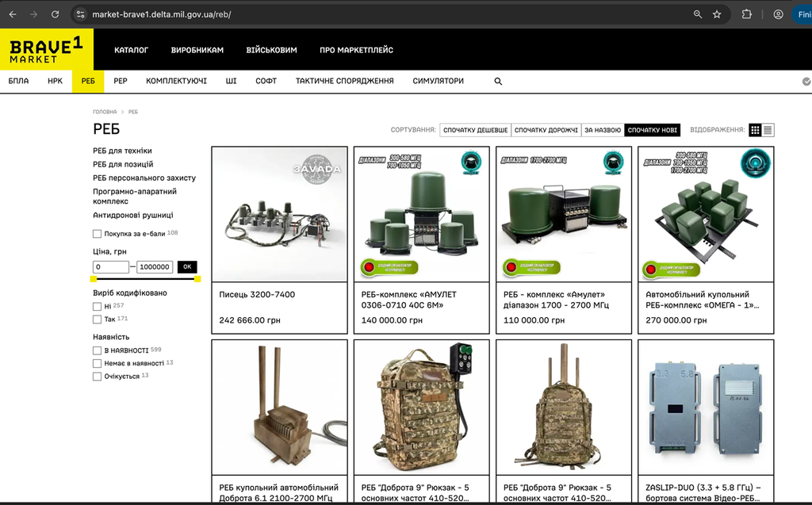This screenshot has width=812, height=505.
Task: Check the Очікується availability checkbox
Action: [x=97, y=377]
